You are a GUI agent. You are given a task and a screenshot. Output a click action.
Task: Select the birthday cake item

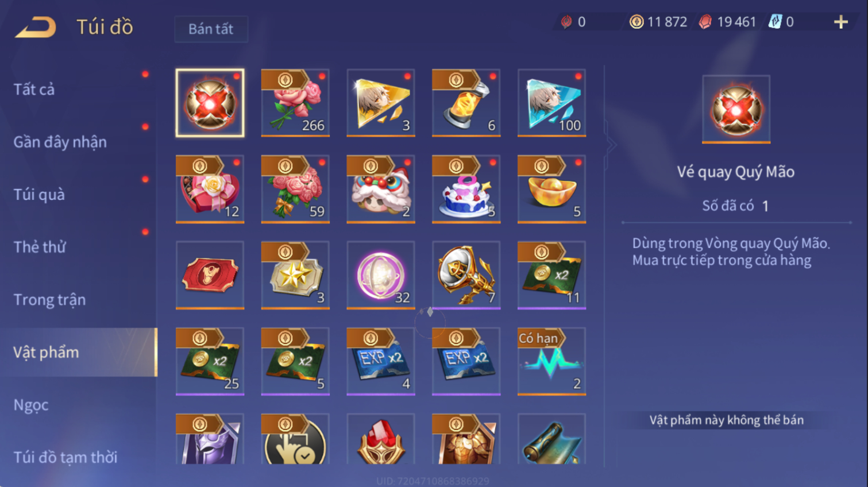[x=466, y=189]
